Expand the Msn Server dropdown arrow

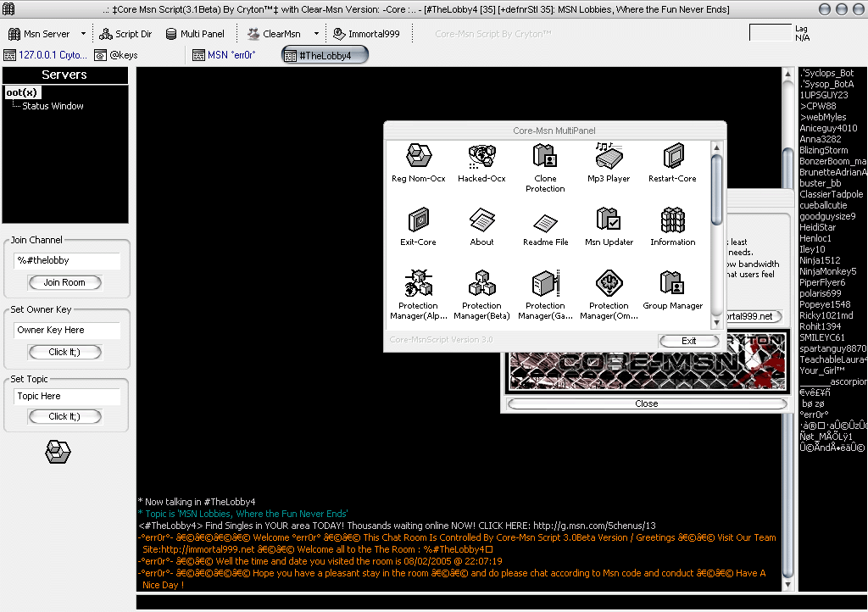click(x=83, y=34)
